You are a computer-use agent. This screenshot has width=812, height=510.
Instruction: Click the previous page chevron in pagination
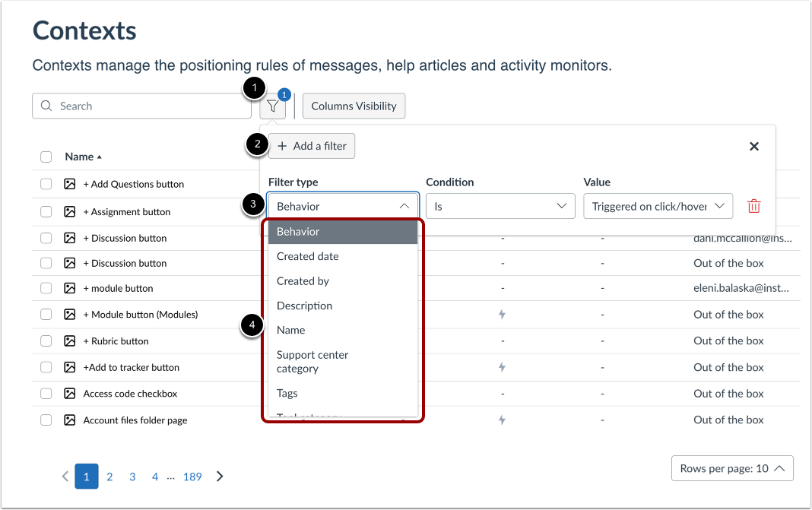pyautogui.click(x=65, y=477)
